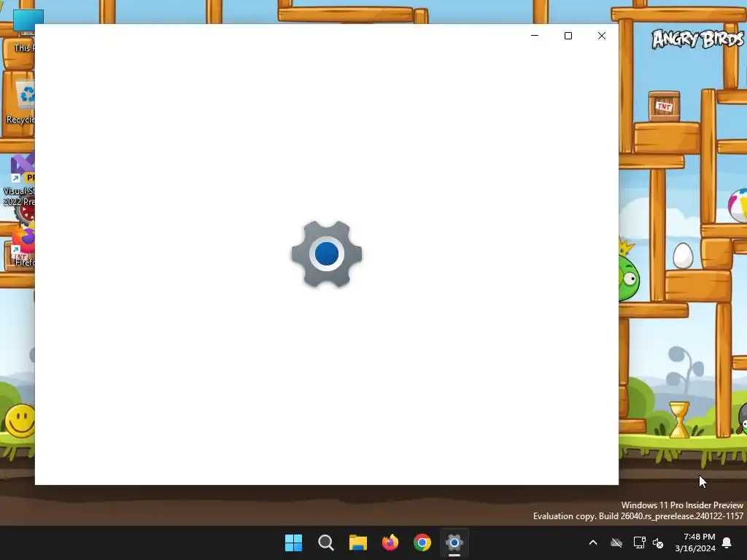This screenshot has width=747, height=560.
Task: Open Google Chrome from the taskbar
Action: click(422, 542)
